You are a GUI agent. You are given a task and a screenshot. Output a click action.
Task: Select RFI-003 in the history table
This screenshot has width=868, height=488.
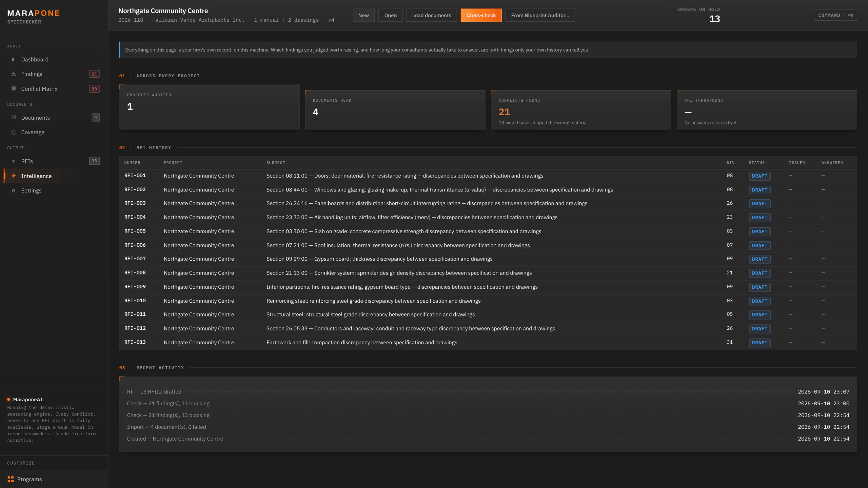coord(135,203)
